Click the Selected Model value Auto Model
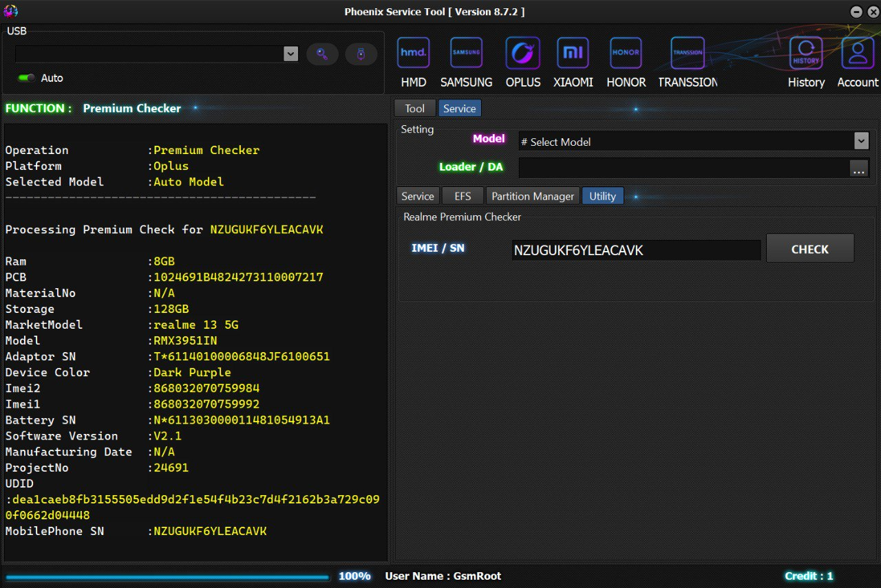This screenshot has width=881, height=588. [x=189, y=182]
